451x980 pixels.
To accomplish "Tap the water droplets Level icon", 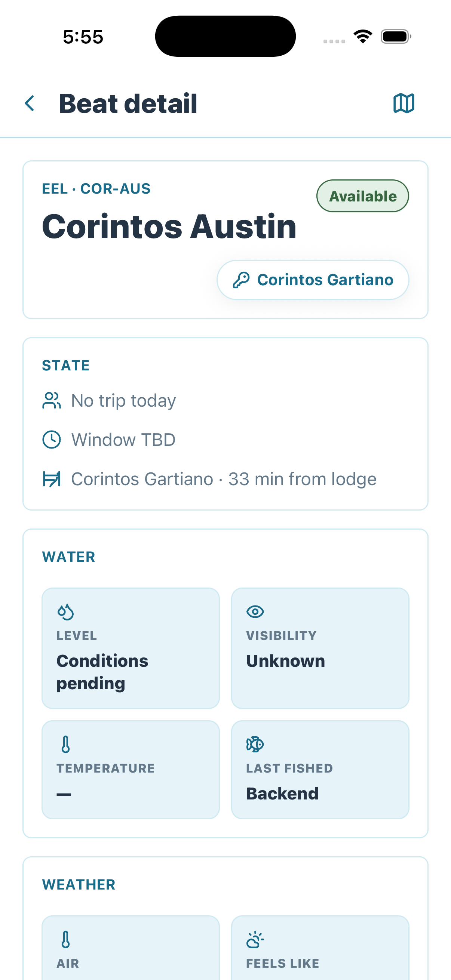I will (x=65, y=612).
